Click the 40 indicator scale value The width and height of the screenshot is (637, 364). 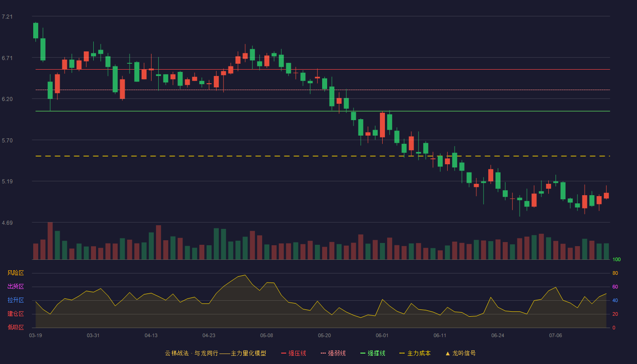(x=615, y=300)
